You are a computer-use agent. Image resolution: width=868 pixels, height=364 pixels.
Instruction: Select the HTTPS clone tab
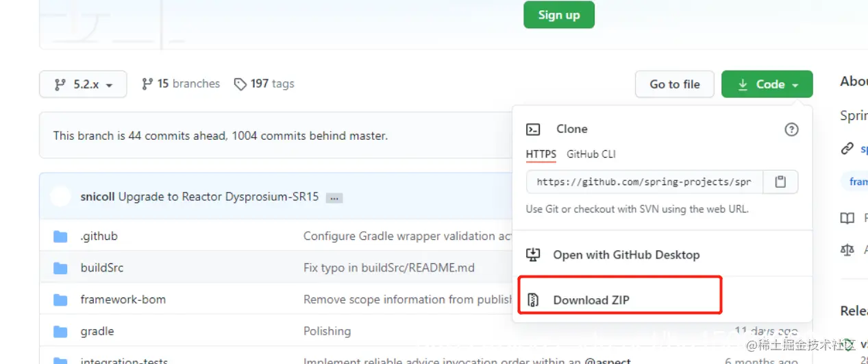point(541,154)
